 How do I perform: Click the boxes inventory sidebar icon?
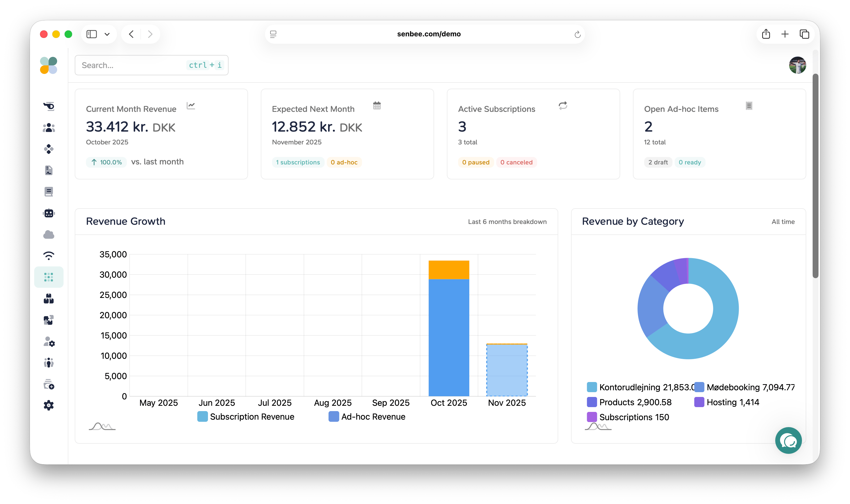[49, 299]
